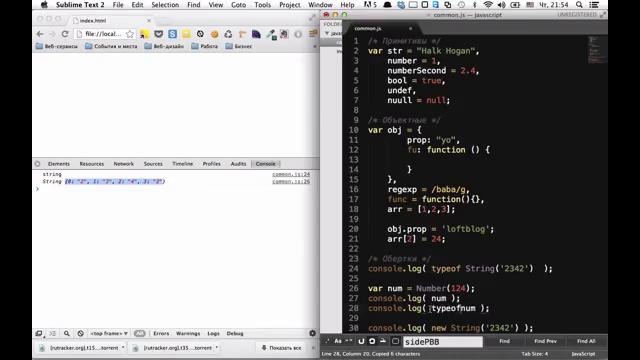Switch to the Network tab in DevTools
The height and width of the screenshot is (360, 640).
click(x=124, y=164)
